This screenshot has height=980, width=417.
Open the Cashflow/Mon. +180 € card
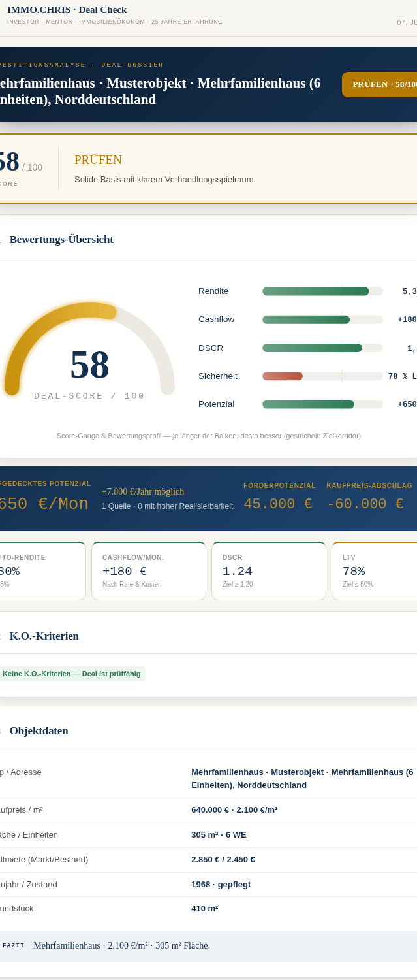[149, 571]
